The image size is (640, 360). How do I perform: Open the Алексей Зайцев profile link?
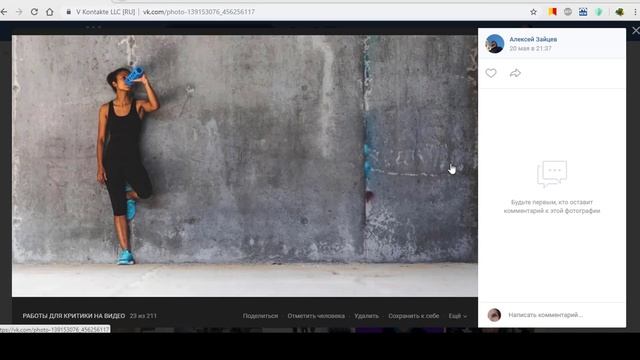(x=533, y=39)
